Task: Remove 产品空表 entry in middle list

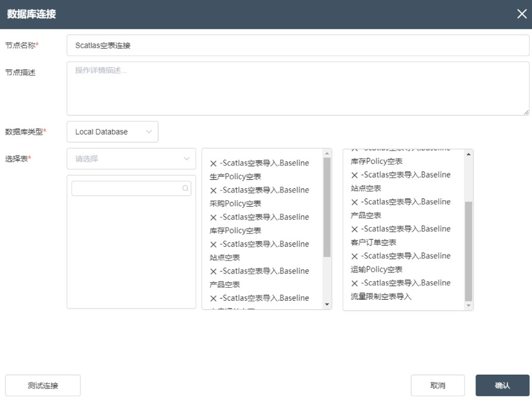Action: click(213, 271)
